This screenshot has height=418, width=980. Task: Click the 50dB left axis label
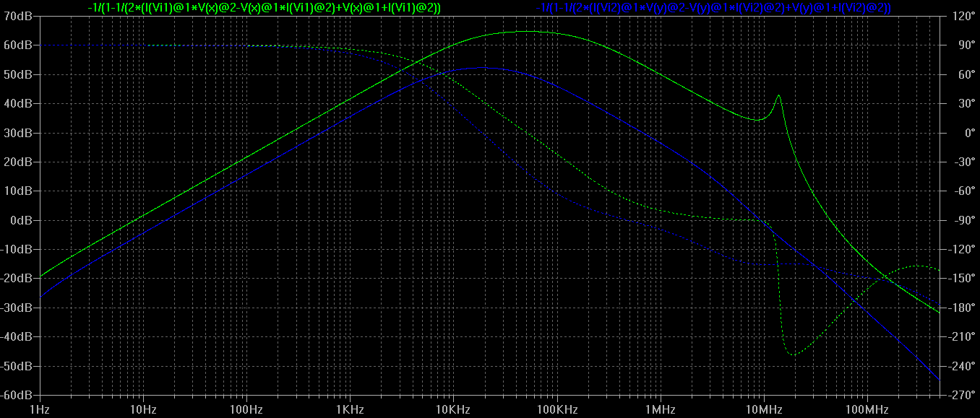pyautogui.click(x=18, y=74)
